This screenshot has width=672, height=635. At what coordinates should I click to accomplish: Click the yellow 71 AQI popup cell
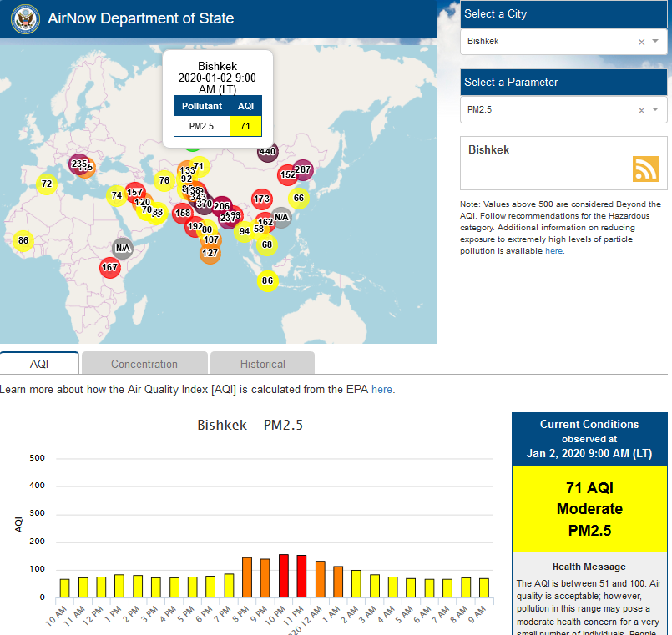245,126
